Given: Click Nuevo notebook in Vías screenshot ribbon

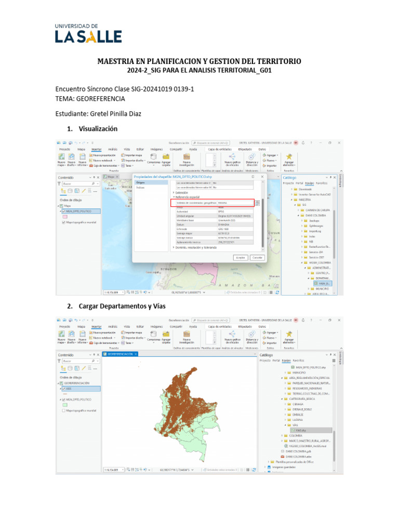Looking at the screenshot, I should click(x=102, y=338).
